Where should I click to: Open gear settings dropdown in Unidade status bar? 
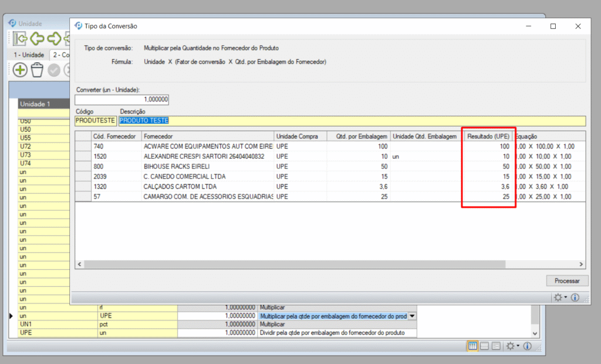coord(512,346)
